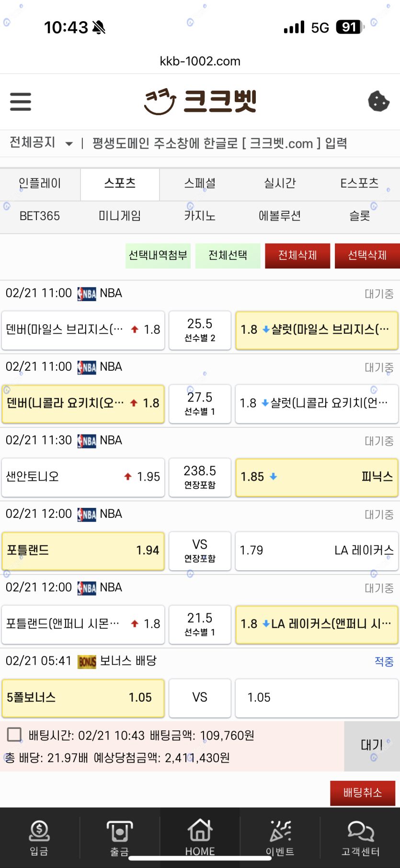This screenshot has height=868, width=400.
Task: Select 포틀랜드 1.94 odds option
Action: 83,551
